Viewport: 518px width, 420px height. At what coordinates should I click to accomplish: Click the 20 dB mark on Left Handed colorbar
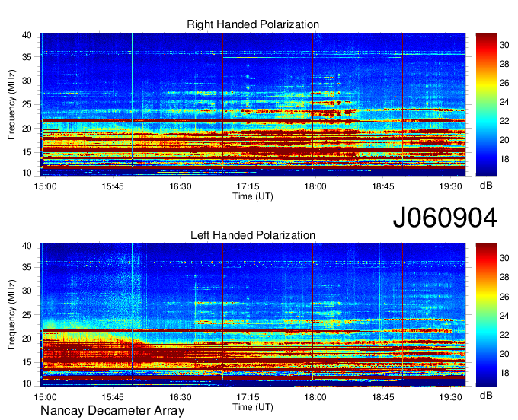point(504,354)
